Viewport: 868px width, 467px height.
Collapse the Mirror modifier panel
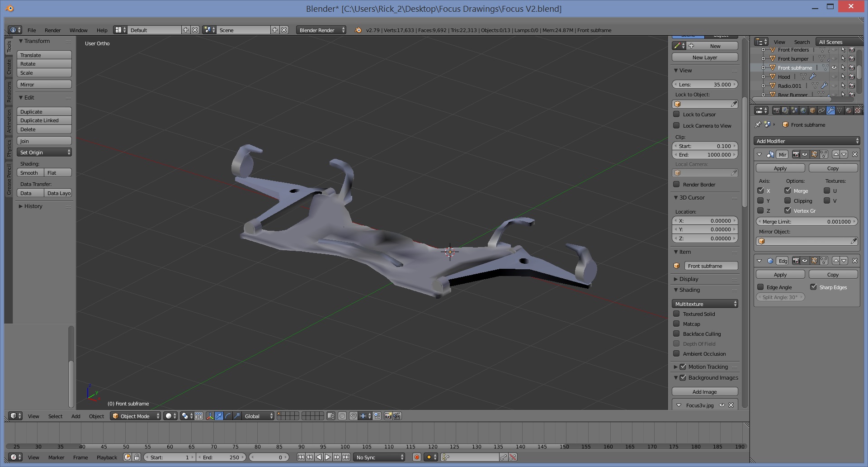point(759,154)
